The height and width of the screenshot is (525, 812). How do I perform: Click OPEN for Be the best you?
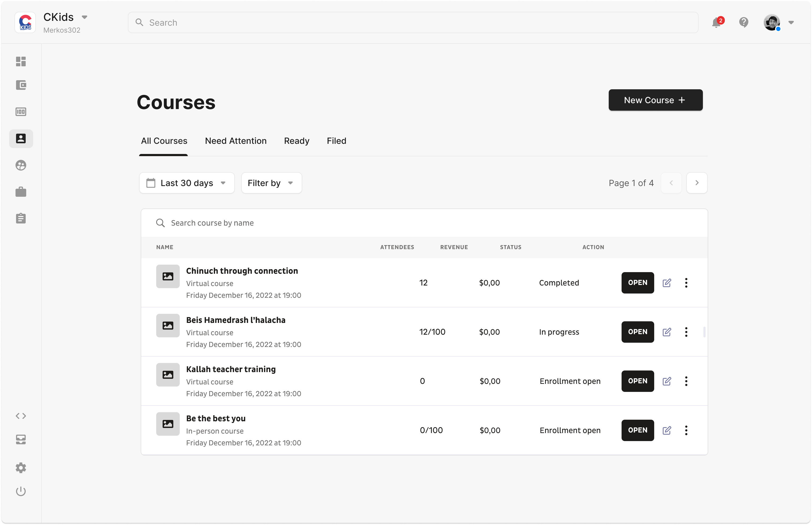(637, 430)
